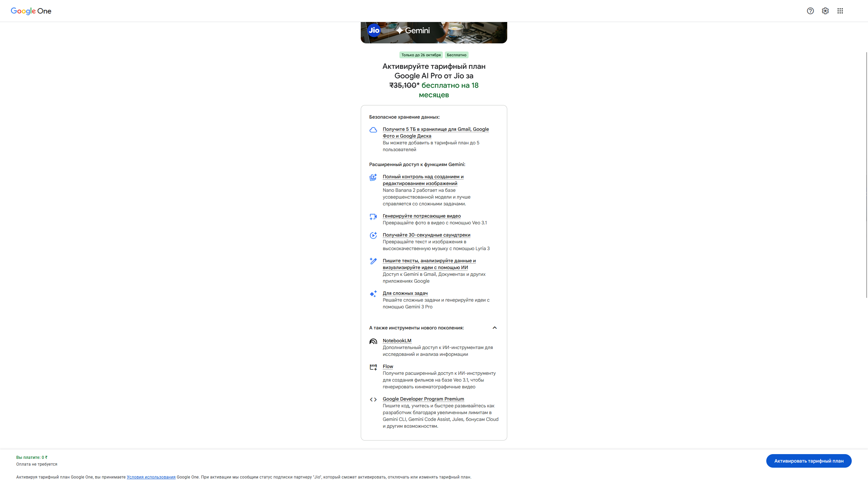This screenshot has height=488, width=868.
Task: Click the AI writing pen icon
Action: point(373,261)
